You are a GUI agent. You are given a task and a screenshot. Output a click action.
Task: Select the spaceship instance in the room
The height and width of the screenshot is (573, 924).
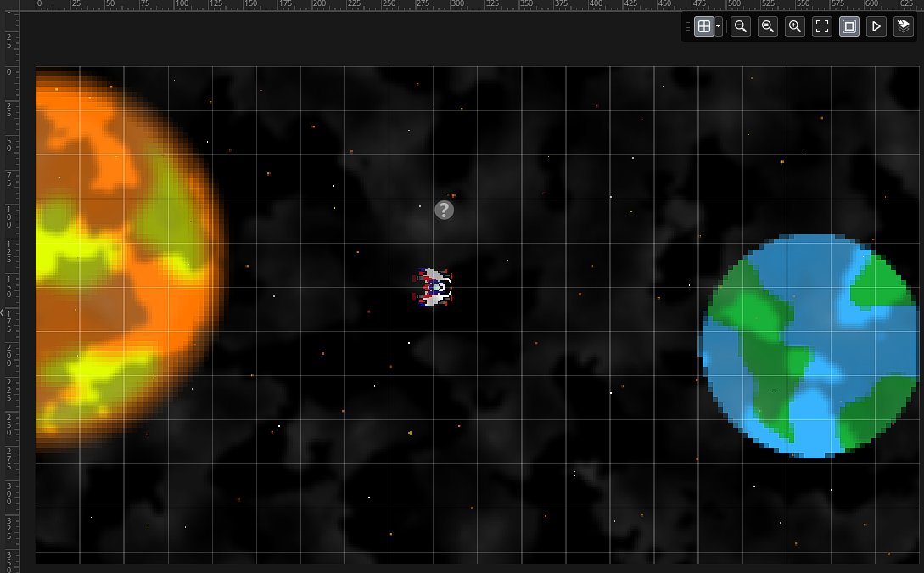[433, 288]
